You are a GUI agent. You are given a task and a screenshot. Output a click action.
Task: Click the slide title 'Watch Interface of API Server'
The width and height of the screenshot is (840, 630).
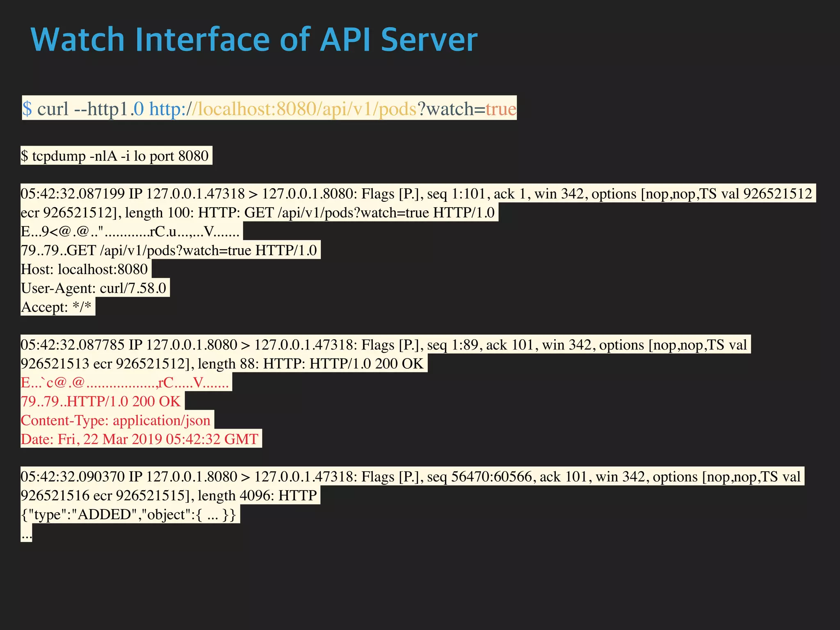pos(254,40)
